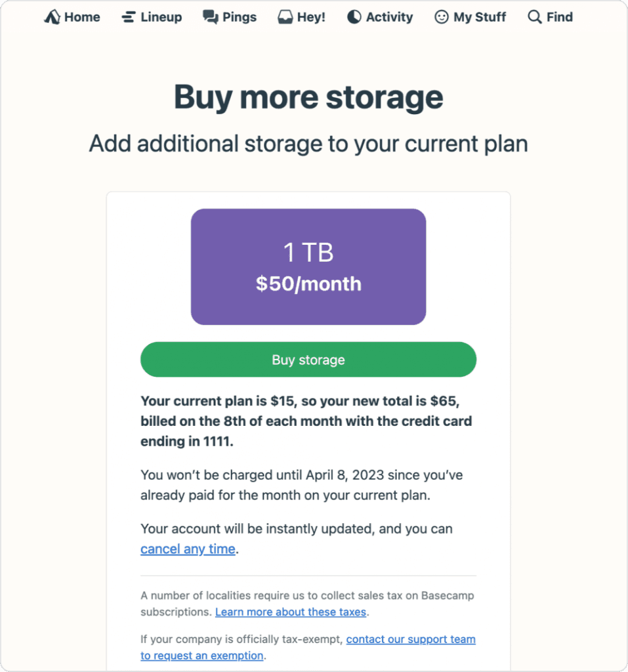Click 'contact our support team' exemption link
Image resolution: width=628 pixels, height=672 pixels.
pos(411,639)
